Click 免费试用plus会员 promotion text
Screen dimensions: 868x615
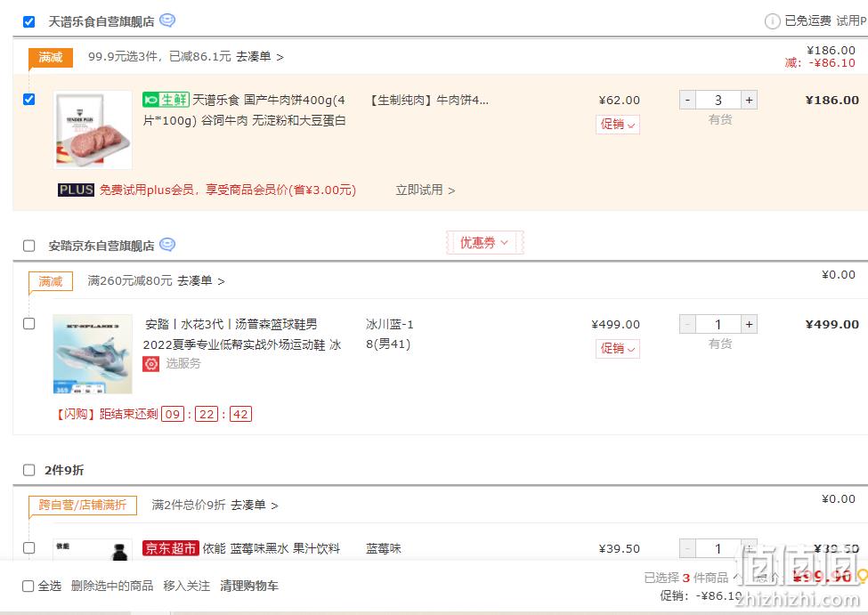coord(228,190)
